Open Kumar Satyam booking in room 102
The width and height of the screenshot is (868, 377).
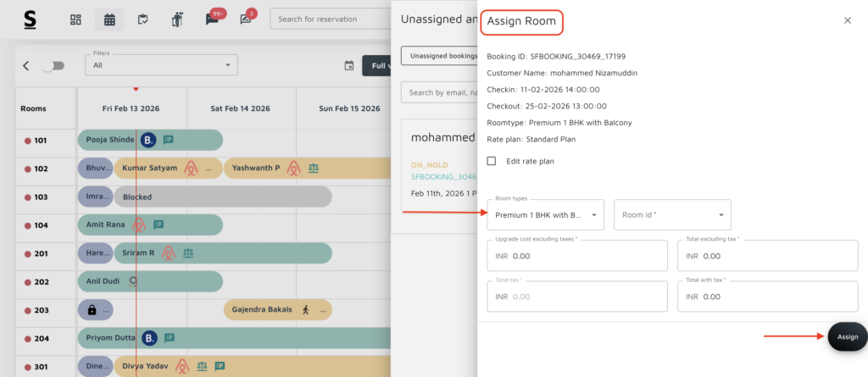coord(150,169)
